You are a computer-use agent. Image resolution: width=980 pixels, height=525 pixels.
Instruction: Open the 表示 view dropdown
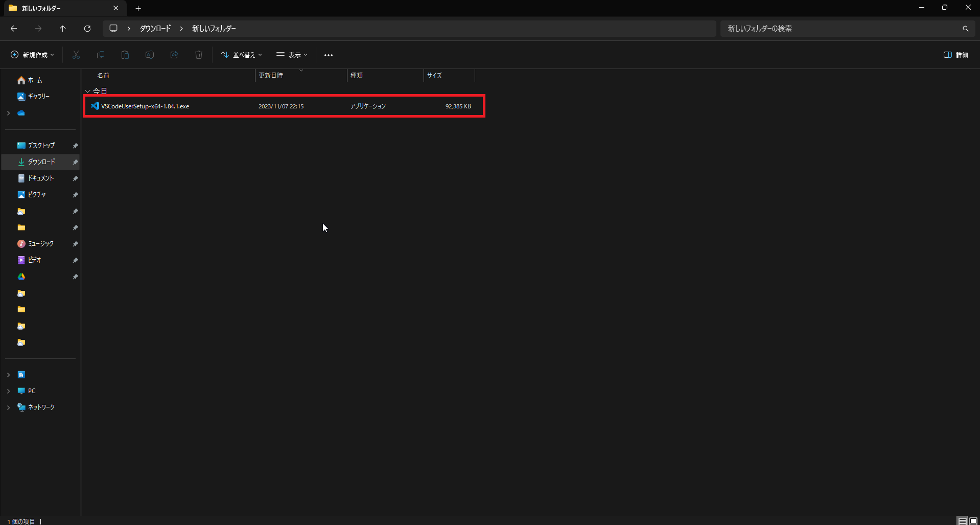pyautogui.click(x=292, y=55)
